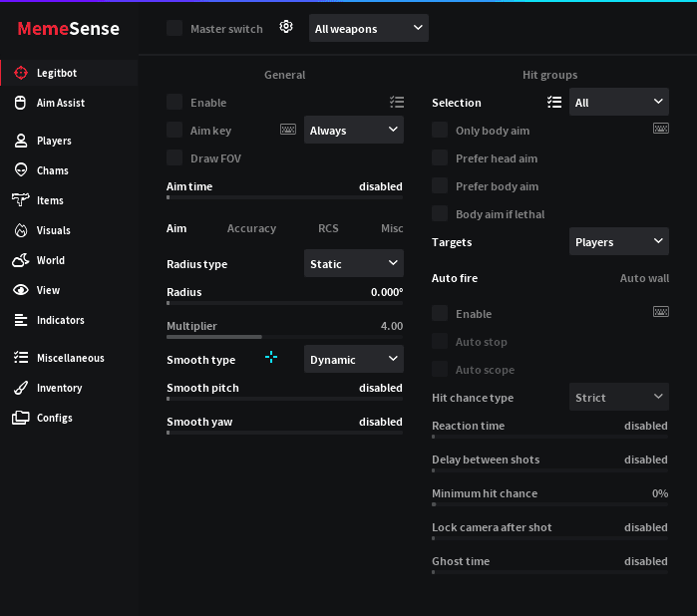Click the keyboard icon for Only body aim
The image size is (697, 616).
click(660, 129)
